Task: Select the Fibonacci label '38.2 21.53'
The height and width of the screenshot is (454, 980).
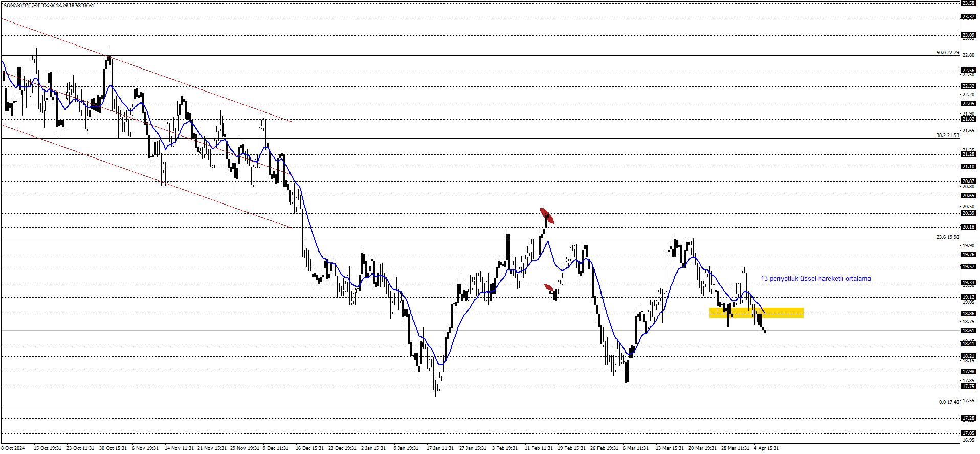Action: coord(947,135)
